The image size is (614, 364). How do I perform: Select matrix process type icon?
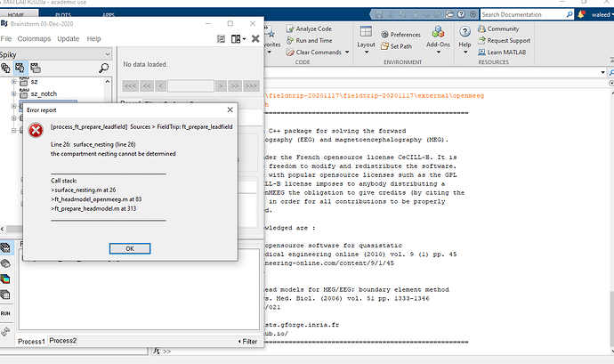5,295
